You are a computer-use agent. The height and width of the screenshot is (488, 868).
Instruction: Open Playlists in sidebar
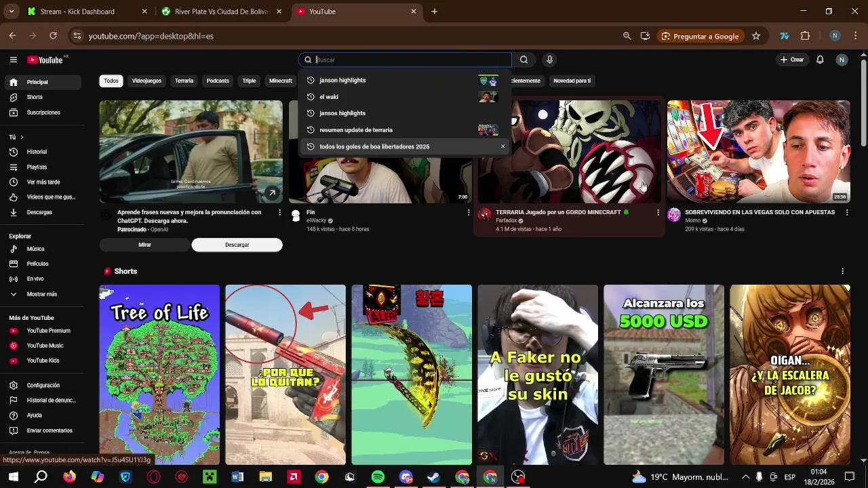(x=44, y=167)
